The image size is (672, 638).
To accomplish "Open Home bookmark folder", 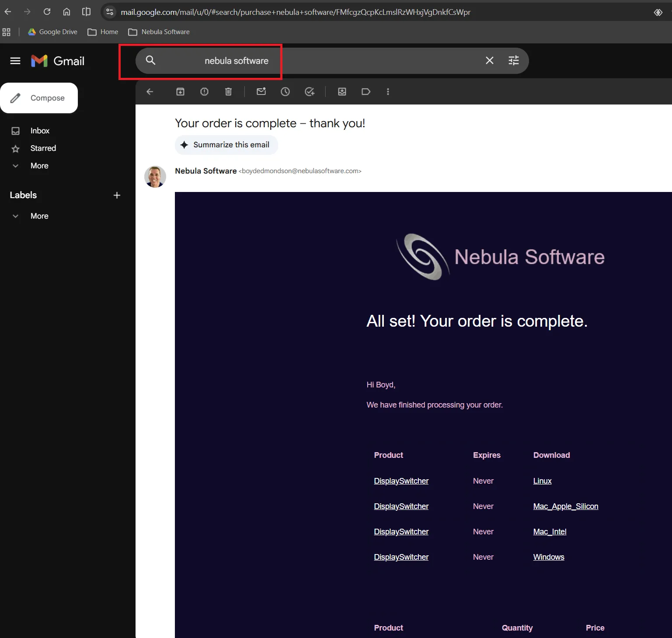I will click(103, 32).
